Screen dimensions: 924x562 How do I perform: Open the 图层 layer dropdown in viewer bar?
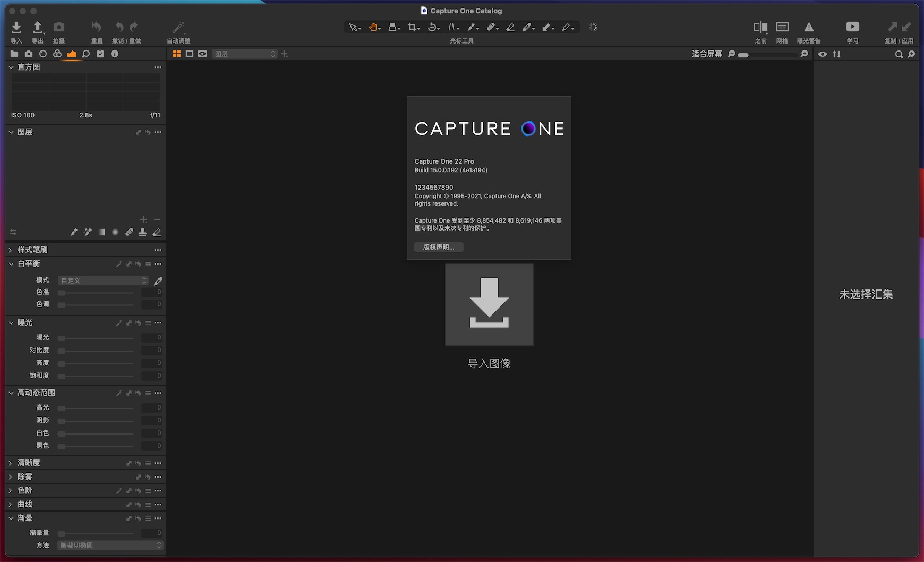245,54
